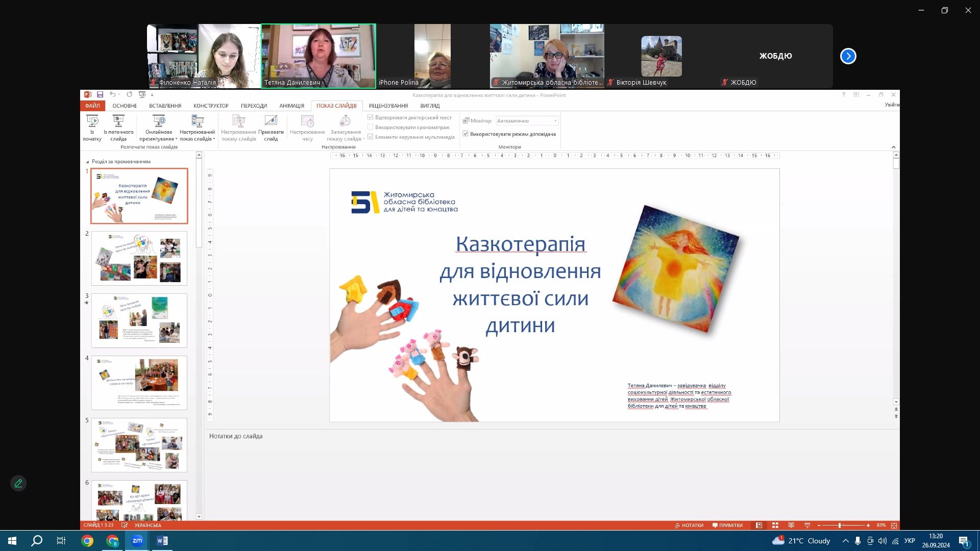The image size is (980, 551).
Task: Click the 'Із початку' start slideshow icon
Action: point(92,121)
